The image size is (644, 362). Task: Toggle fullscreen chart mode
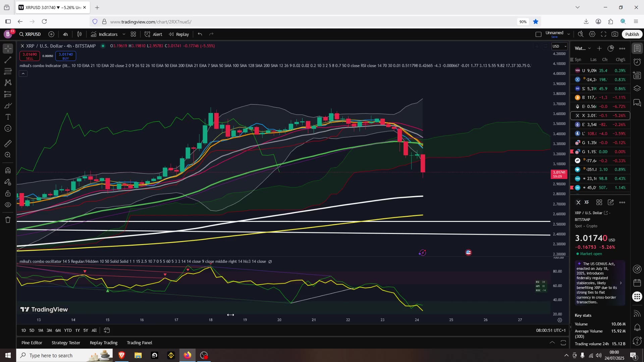(604, 34)
